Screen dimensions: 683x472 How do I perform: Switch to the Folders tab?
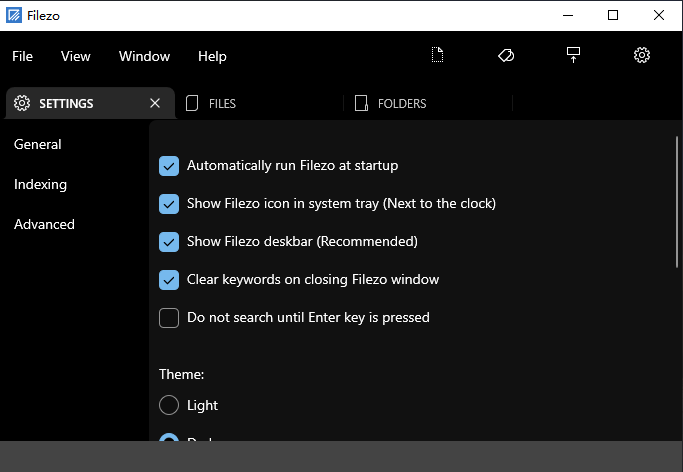[x=402, y=103]
